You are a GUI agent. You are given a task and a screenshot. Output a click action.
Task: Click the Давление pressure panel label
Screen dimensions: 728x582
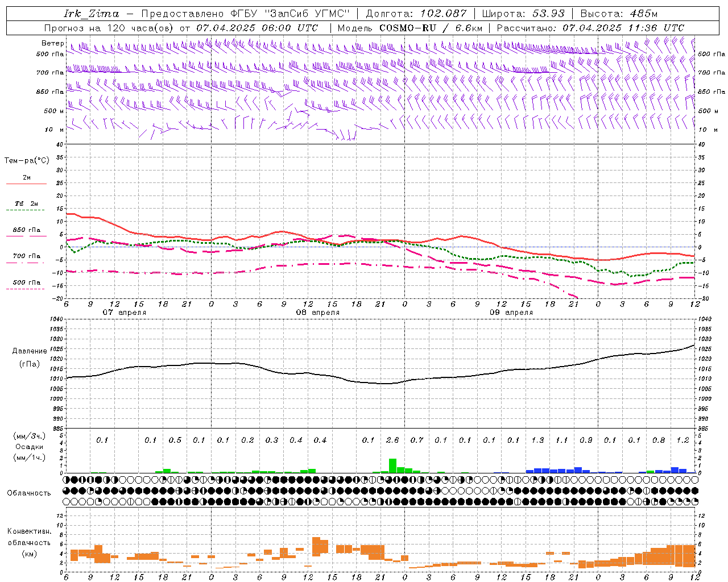(30, 351)
